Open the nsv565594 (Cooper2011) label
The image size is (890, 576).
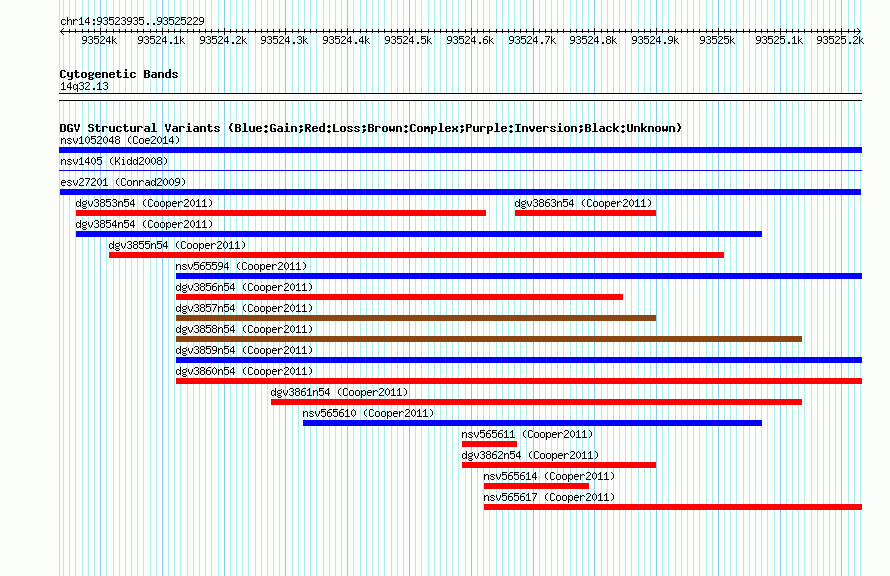pos(241,266)
